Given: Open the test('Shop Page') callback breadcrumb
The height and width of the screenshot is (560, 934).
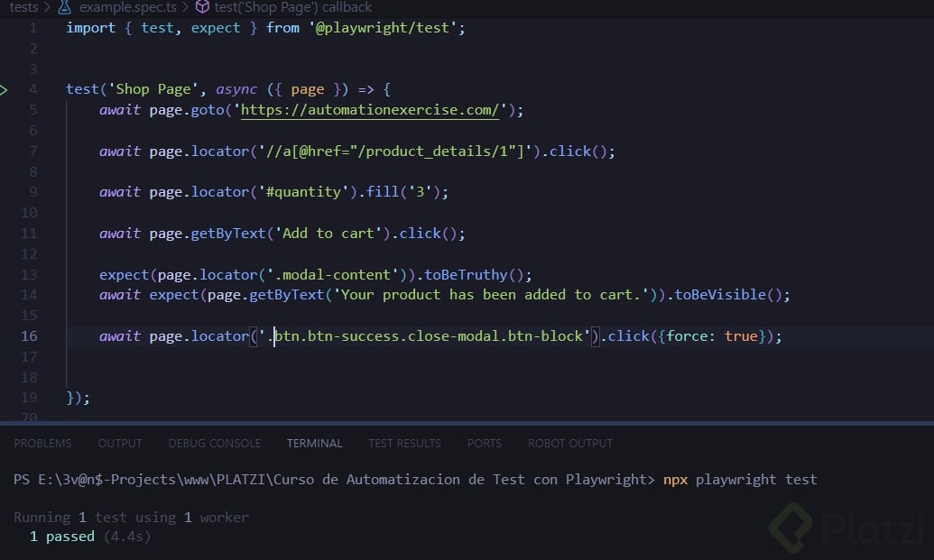Looking at the screenshot, I should coord(293,7).
